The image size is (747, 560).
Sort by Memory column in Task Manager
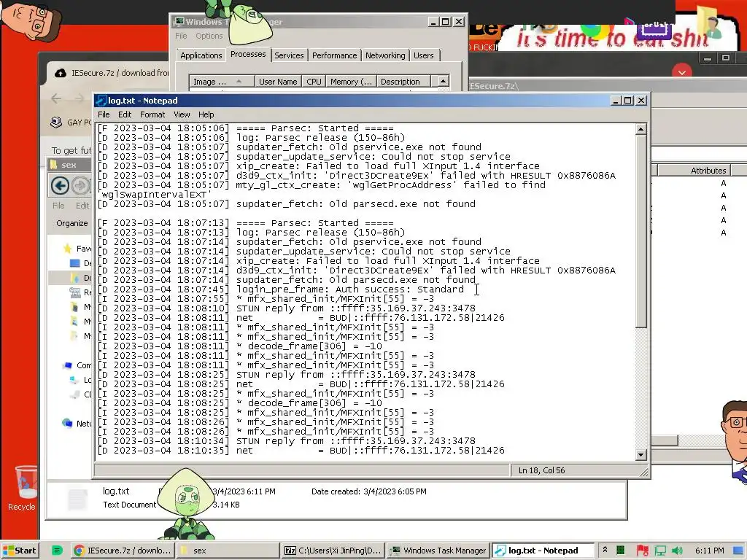click(351, 82)
